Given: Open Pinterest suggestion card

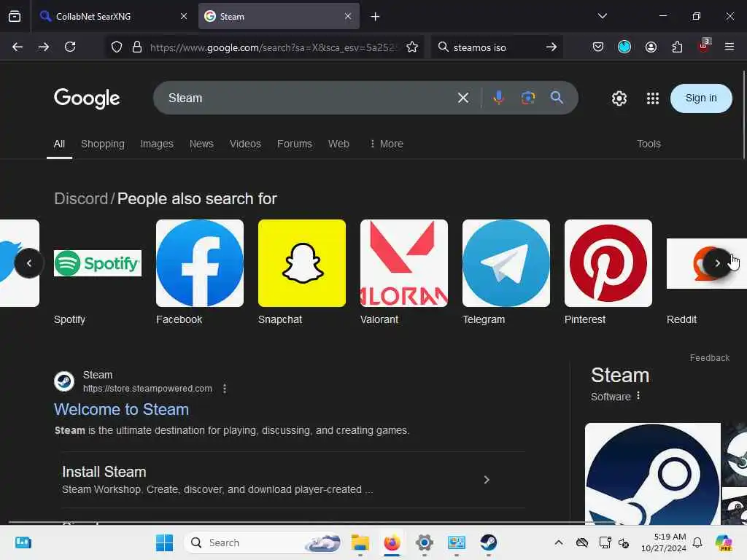Looking at the screenshot, I should pos(608,273).
